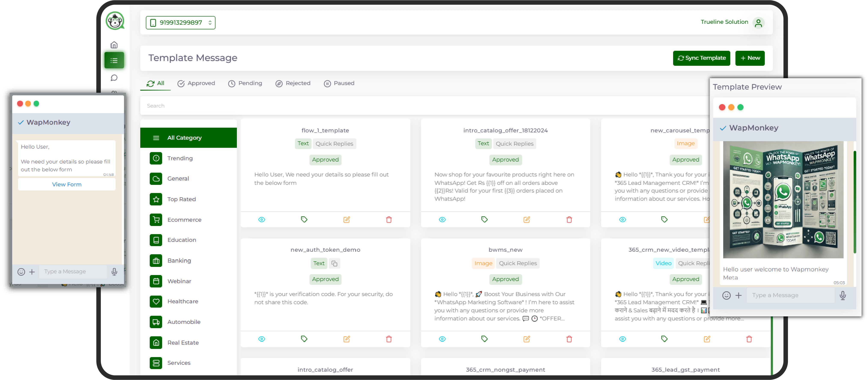Choose the Real Estate category
The height and width of the screenshot is (380, 868).
click(x=188, y=343)
